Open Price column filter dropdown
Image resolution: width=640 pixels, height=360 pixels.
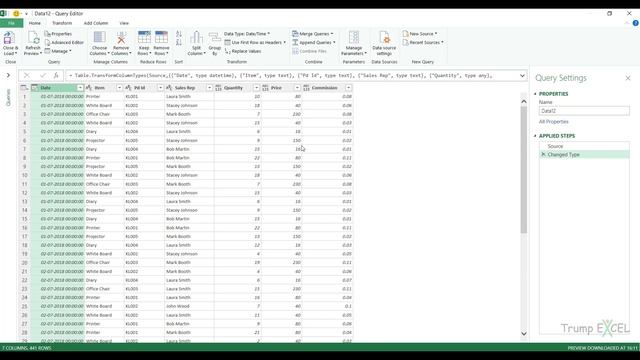pos(297,88)
